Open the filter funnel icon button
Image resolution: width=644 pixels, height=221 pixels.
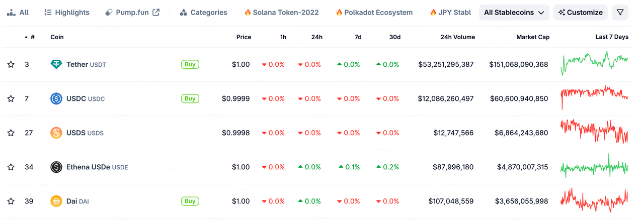tap(620, 13)
